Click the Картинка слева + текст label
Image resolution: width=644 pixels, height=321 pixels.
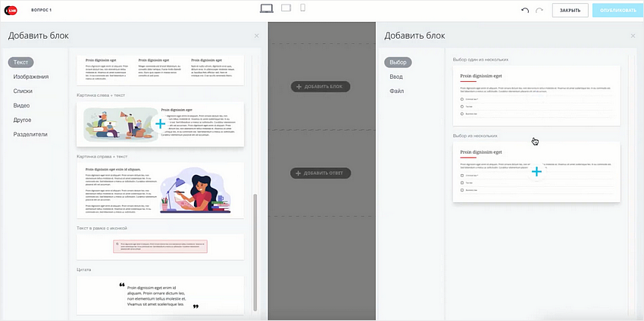click(x=101, y=95)
